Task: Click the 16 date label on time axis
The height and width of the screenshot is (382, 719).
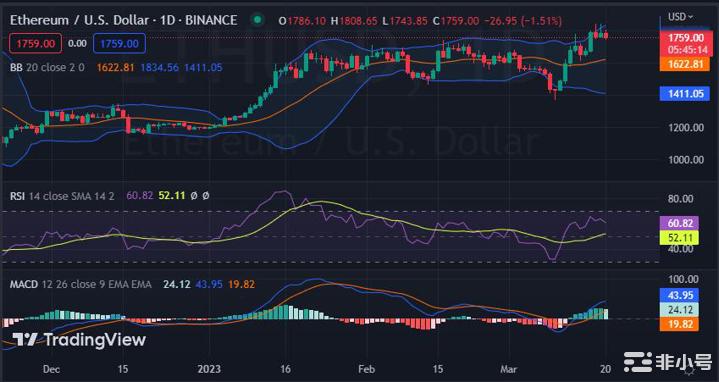Action: (x=285, y=369)
